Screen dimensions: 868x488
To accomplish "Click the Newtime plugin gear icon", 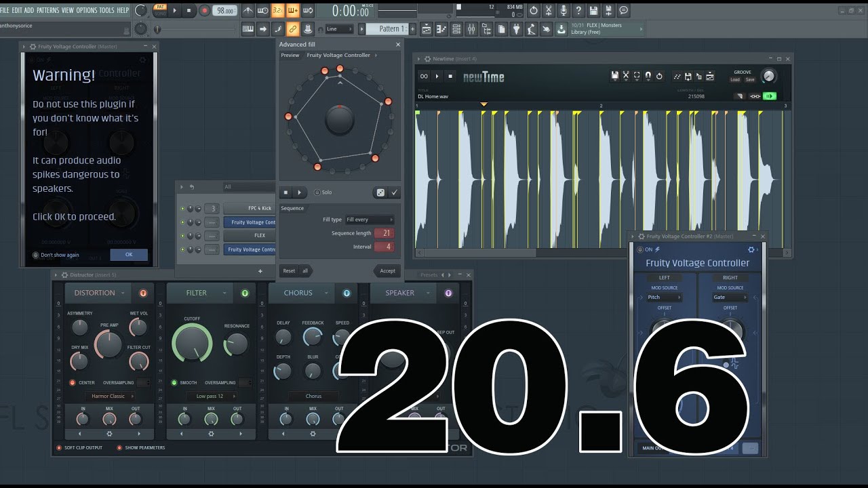I will pos(427,59).
